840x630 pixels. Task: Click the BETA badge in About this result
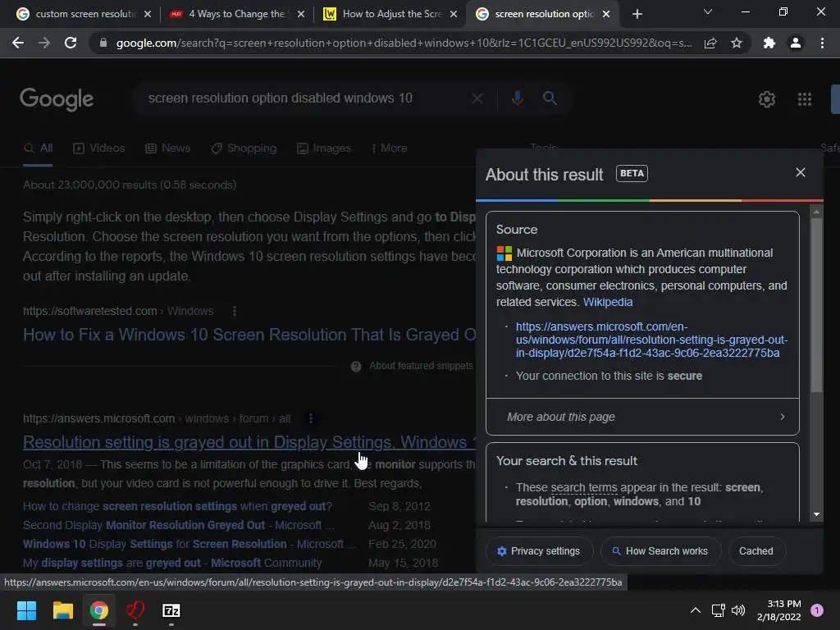click(x=632, y=174)
